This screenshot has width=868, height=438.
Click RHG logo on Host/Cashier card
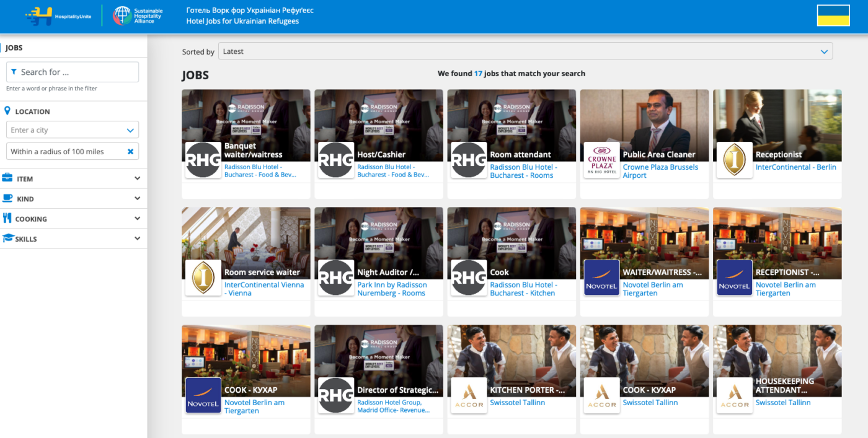point(336,160)
